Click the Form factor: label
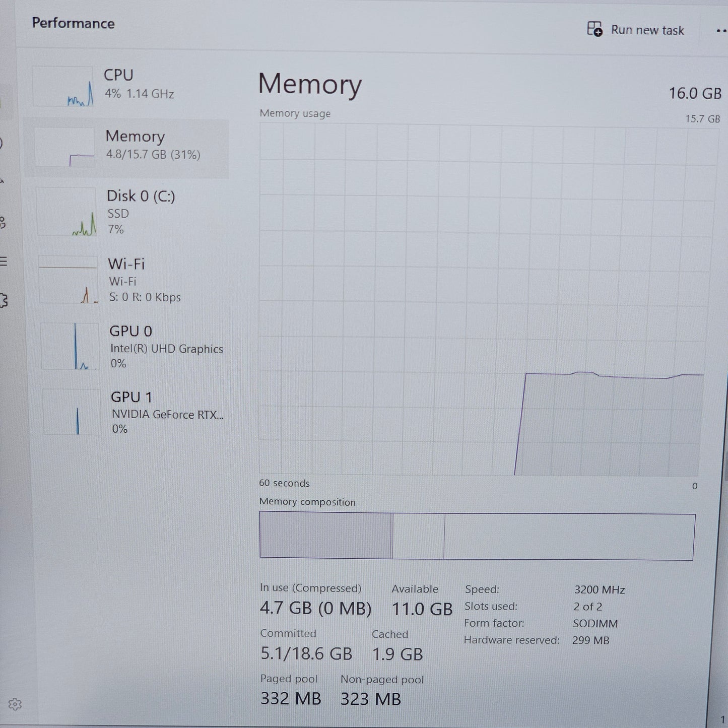Image resolution: width=728 pixels, height=728 pixels. [494, 623]
